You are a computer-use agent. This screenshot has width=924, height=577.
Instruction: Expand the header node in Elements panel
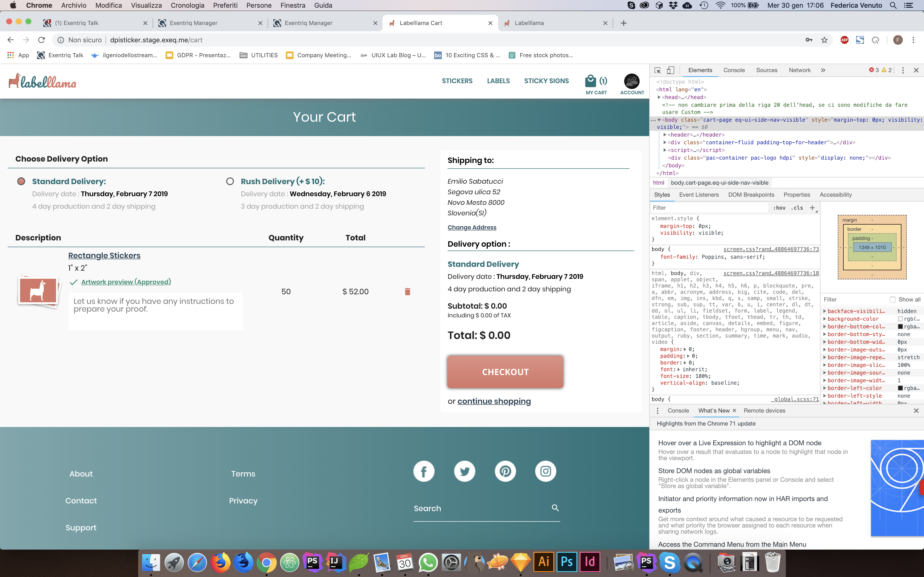665,135
